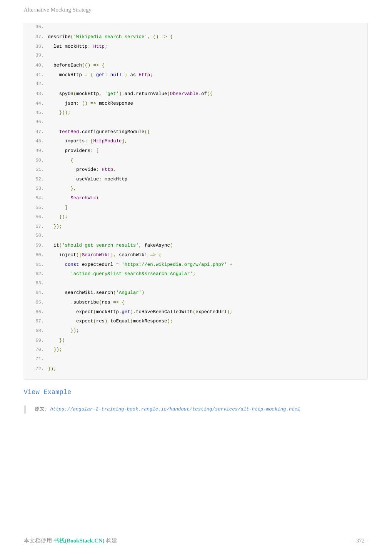Open the View Example link
392x554 pixels.
pyautogui.click(x=47, y=392)
